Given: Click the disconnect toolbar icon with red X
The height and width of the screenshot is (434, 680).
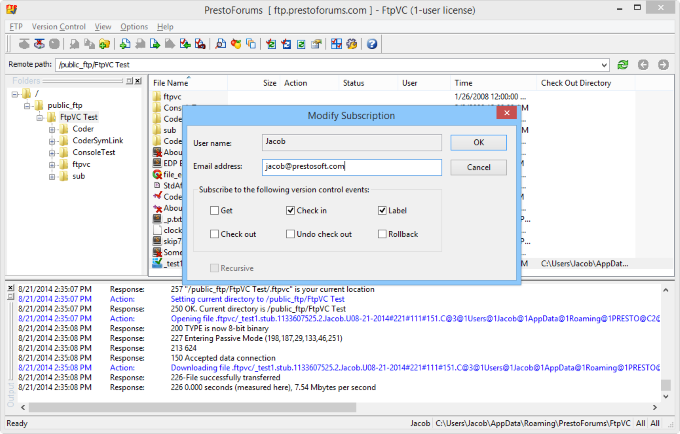Looking at the screenshot, I should click(39, 44).
